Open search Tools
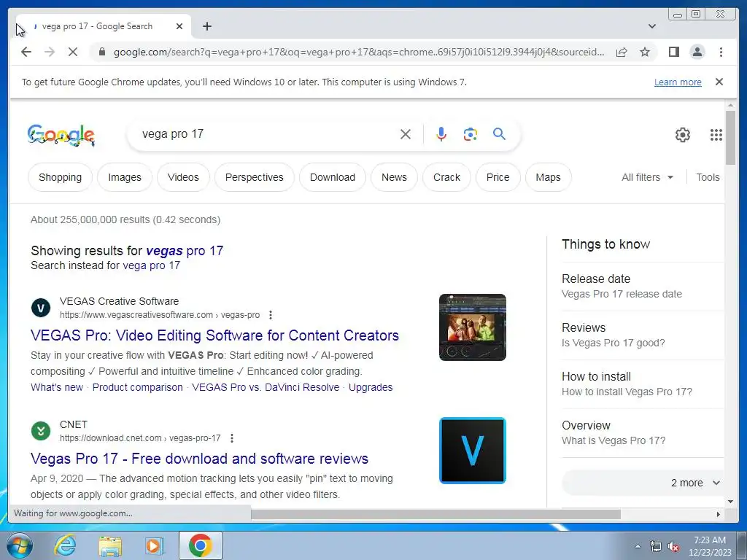 point(708,177)
